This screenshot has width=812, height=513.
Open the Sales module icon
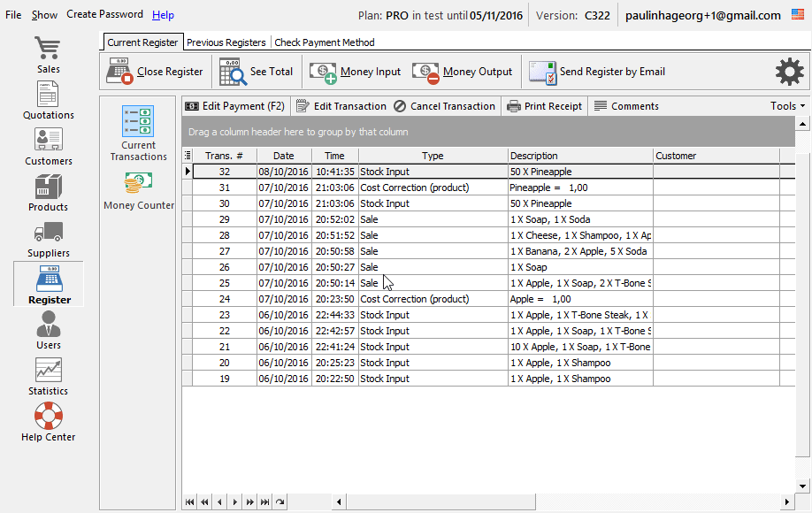(48, 54)
